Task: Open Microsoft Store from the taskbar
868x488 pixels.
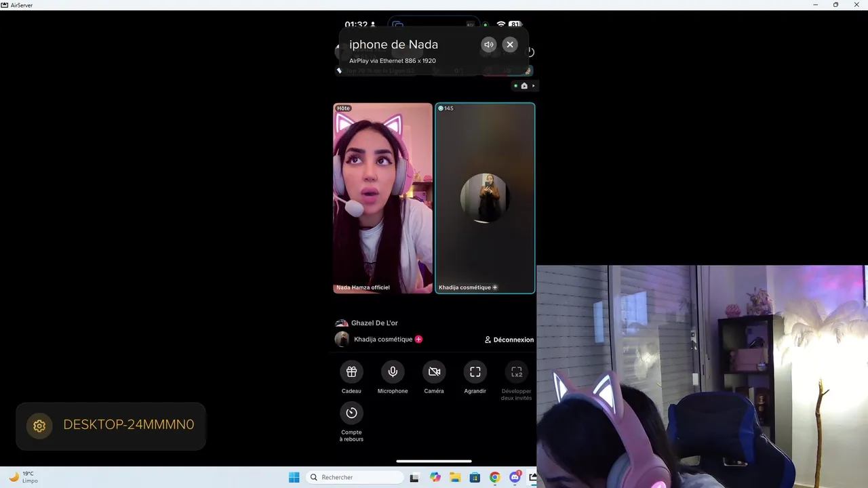Action: tap(475, 477)
